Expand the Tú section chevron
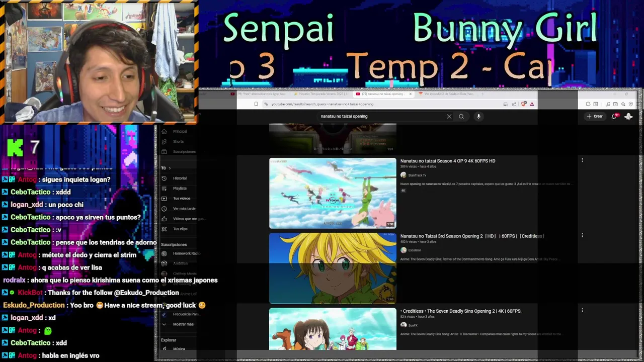This screenshot has height=362, width=644. point(170,168)
